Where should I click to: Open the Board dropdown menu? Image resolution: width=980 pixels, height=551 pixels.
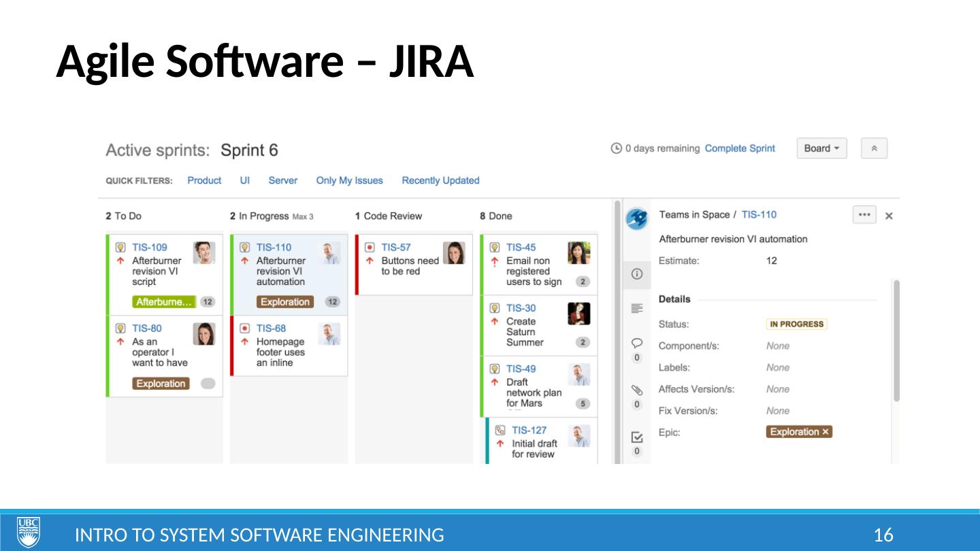(x=821, y=148)
